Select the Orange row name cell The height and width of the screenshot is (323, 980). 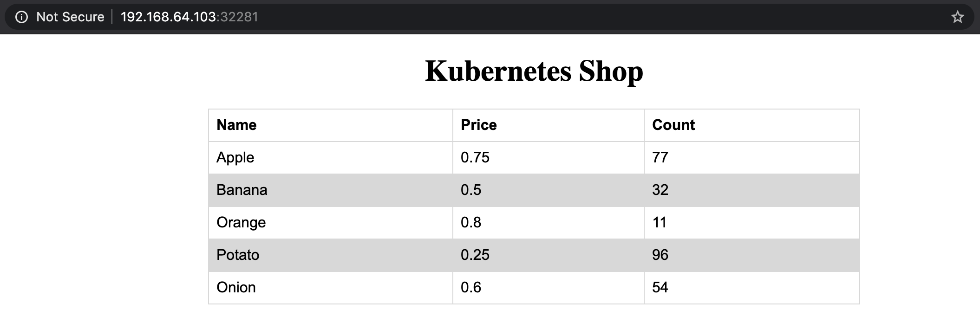tap(241, 222)
